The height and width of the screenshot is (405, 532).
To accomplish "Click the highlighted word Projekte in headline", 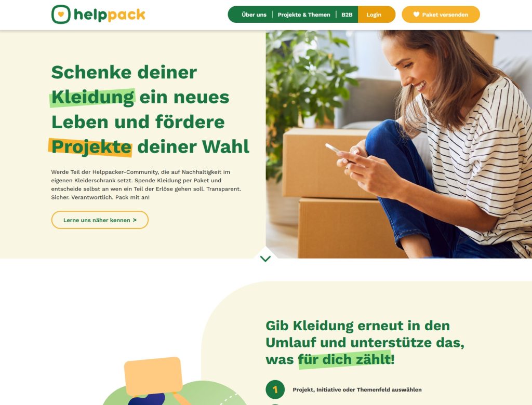I will pyautogui.click(x=91, y=147).
